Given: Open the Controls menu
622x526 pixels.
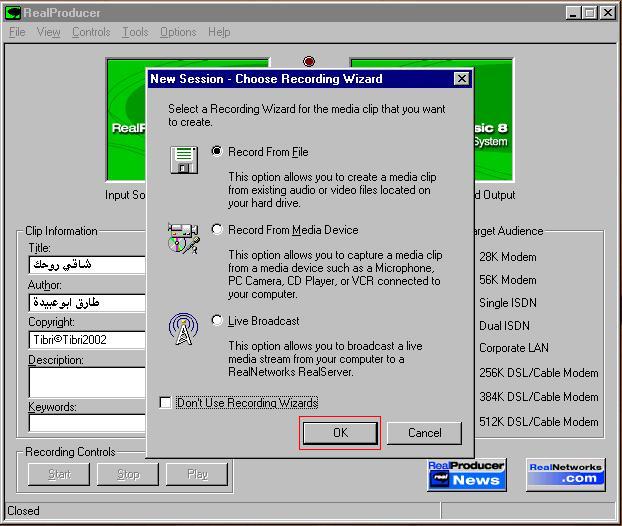Looking at the screenshot, I should [91, 32].
